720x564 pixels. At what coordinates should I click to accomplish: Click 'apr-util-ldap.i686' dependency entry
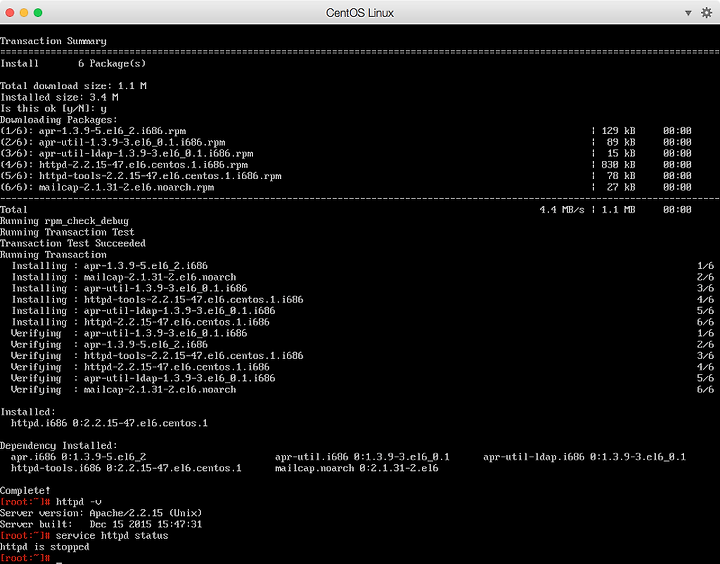(585, 457)
